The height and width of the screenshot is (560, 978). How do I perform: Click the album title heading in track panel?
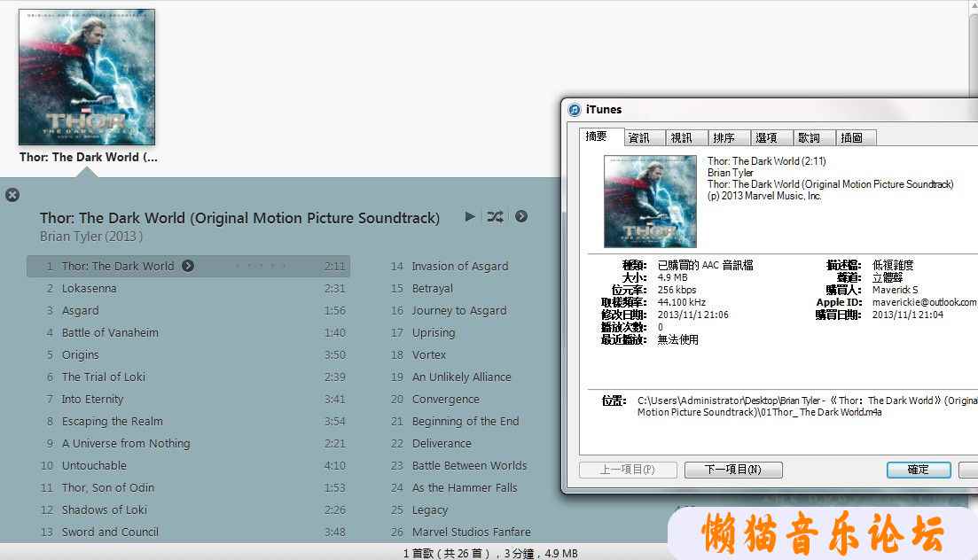[x=239, y=218]
